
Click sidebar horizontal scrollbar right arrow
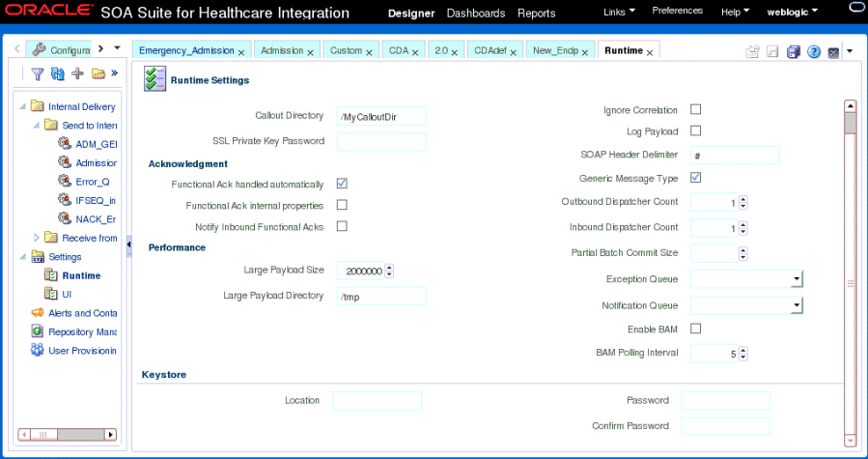111,435
